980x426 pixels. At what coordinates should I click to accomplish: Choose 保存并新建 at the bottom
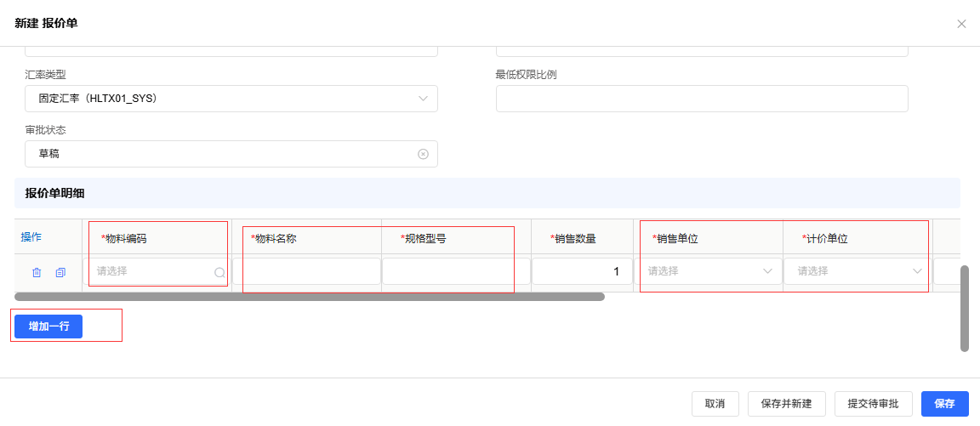[786, 404]
